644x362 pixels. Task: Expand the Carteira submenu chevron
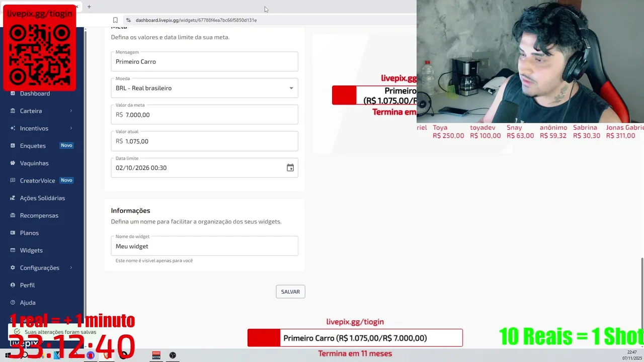[x=71, y=111]
